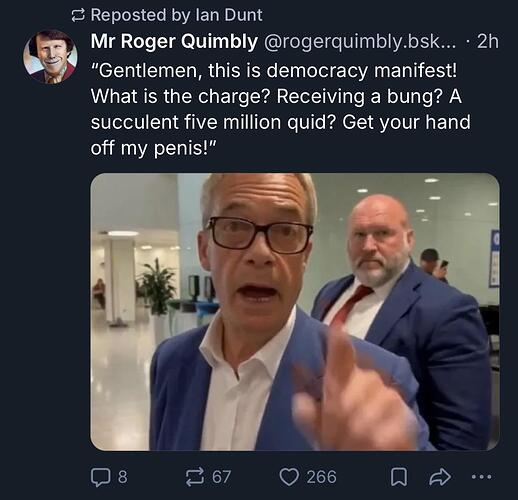This screenshot has width=518, height=500.
Task: Open the three-dot more options menu
Action: click(x=482, y=477)
